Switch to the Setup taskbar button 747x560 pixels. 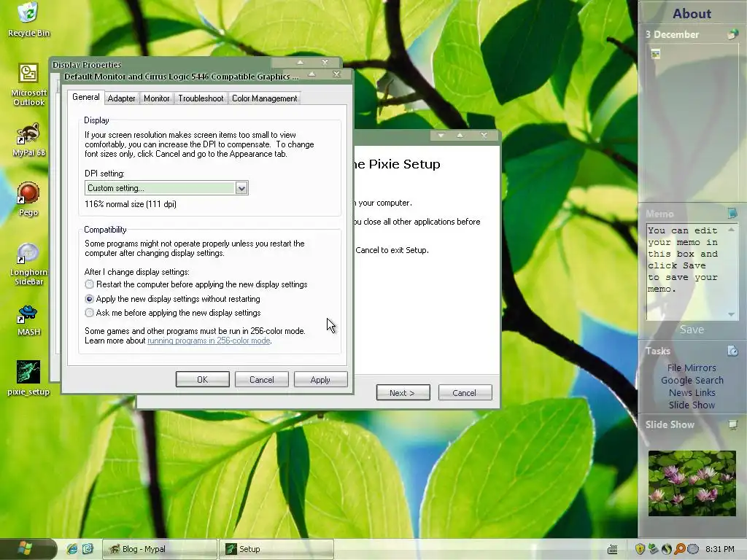coord(276,549)
